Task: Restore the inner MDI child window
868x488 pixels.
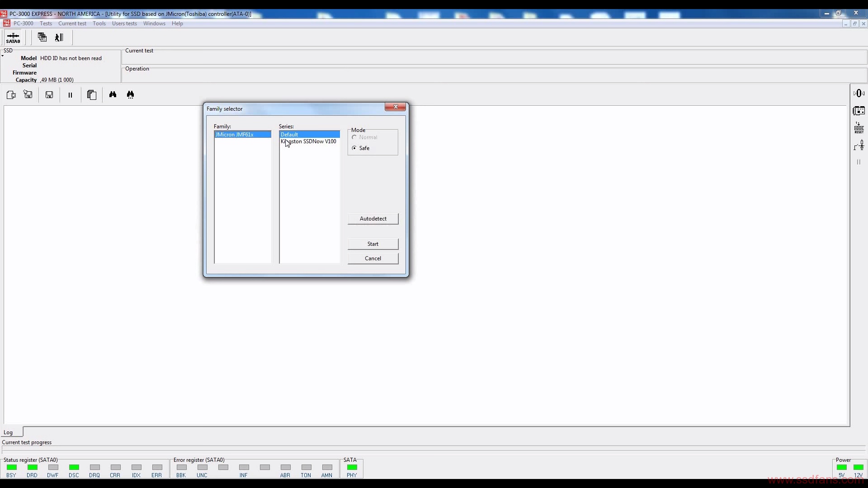Action: [x=854, y=23]
